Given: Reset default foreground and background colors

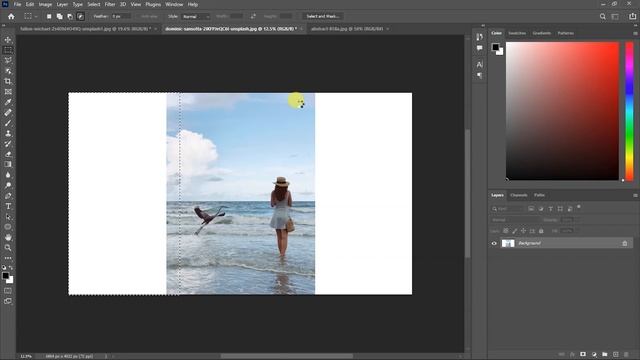Looking at the screenshot, I should point(4,268).
